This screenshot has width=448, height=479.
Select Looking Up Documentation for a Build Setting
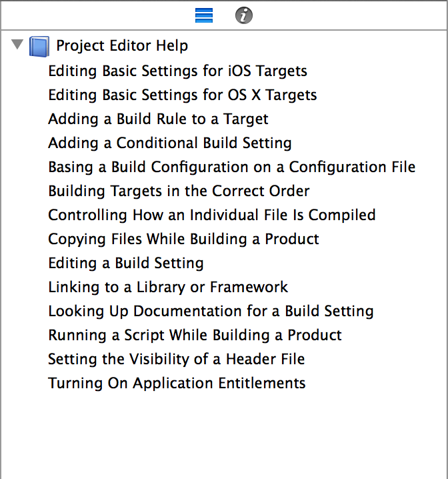[x=211, y=311]
